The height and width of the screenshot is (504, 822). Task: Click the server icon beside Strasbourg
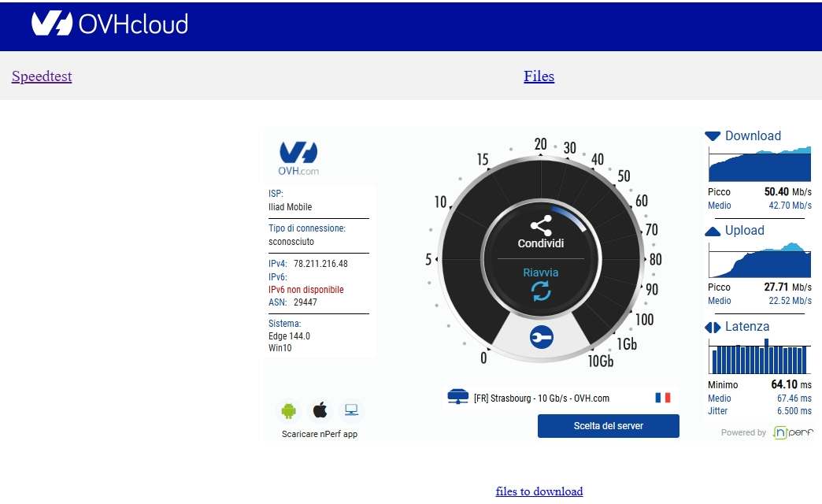pyautogui.click(x=457, y=396)
